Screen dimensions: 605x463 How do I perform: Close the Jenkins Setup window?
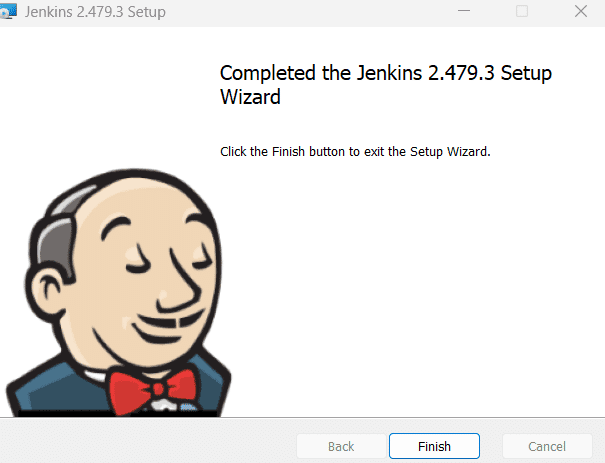(x=581, y=11)
